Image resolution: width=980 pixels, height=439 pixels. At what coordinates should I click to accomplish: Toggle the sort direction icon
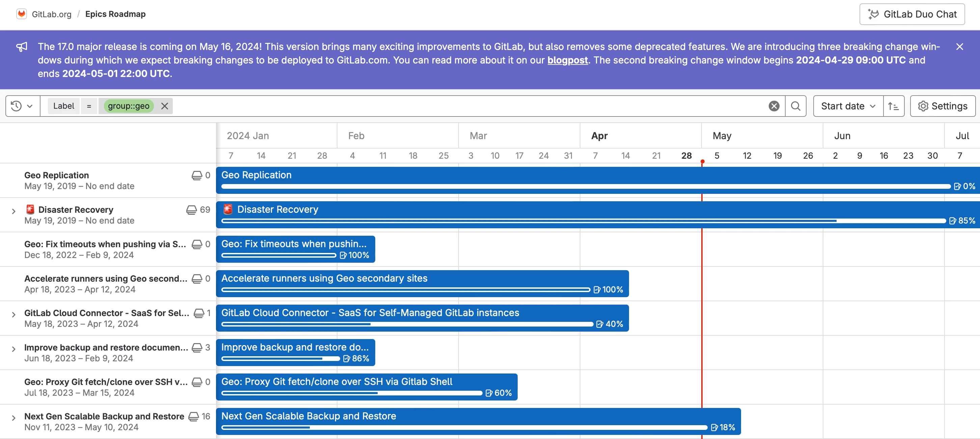[x=893, y=106]
